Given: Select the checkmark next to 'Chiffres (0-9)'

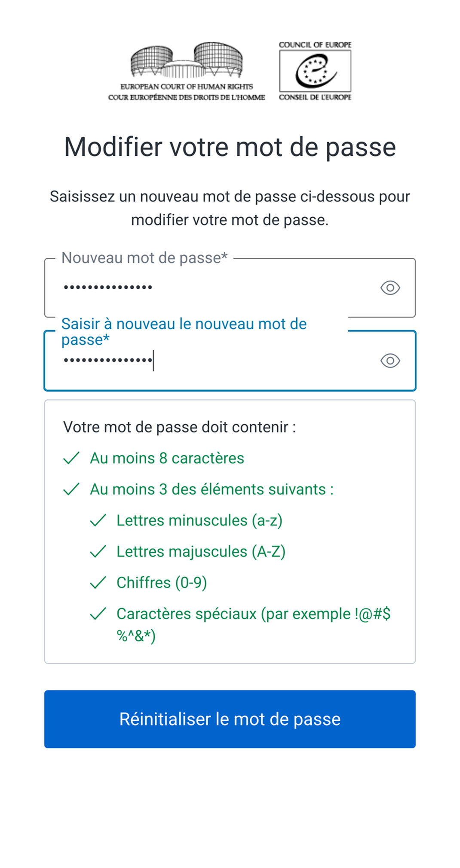Looking at the screenshot, I should pos(98,582).
